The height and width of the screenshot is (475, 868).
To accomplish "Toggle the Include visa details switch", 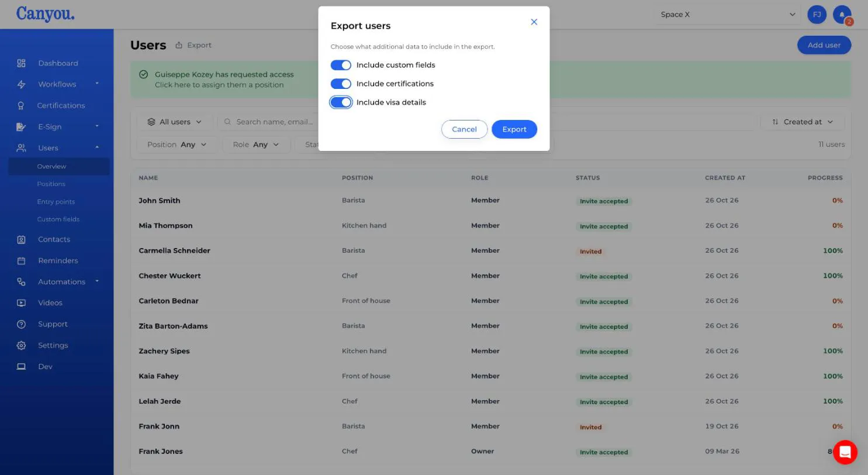I will click(341, 102).
